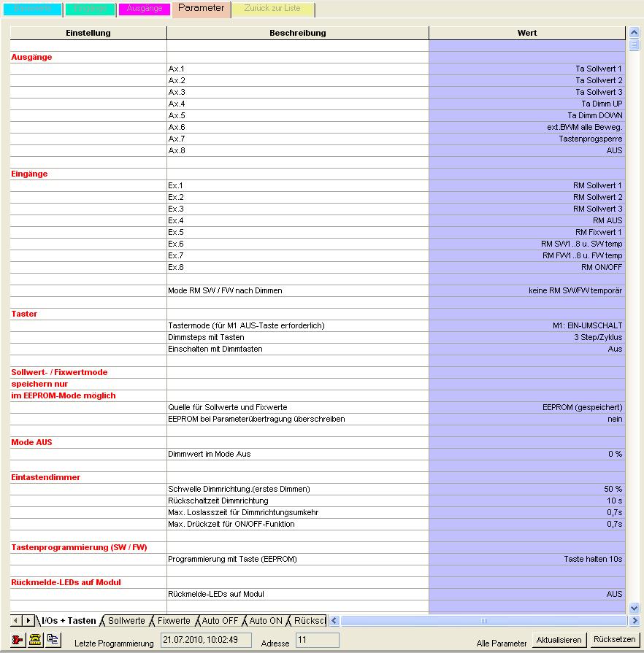644x653 pixels.
Task: Select the I/Os + Tasten sheet tab
Action: point(69,620)
